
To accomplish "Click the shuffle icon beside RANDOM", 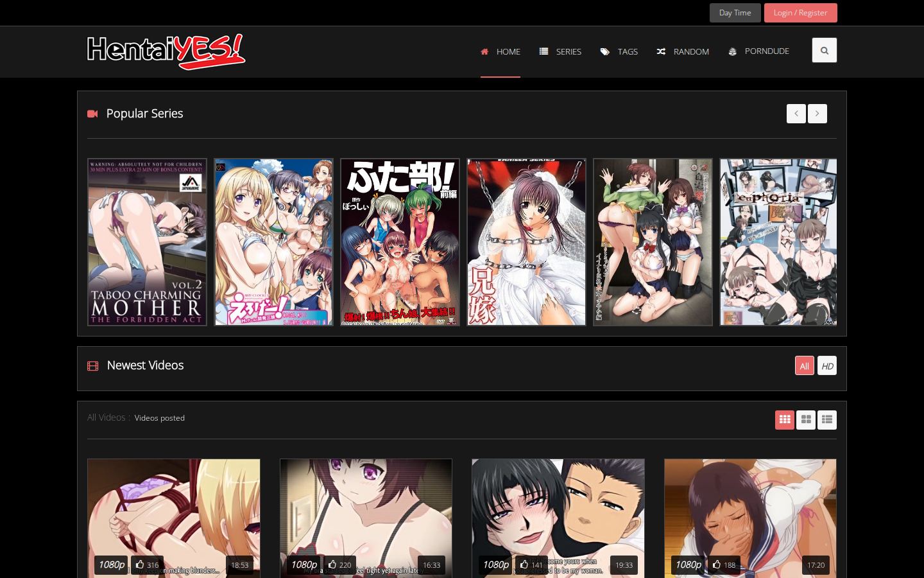I will [661, 51].
